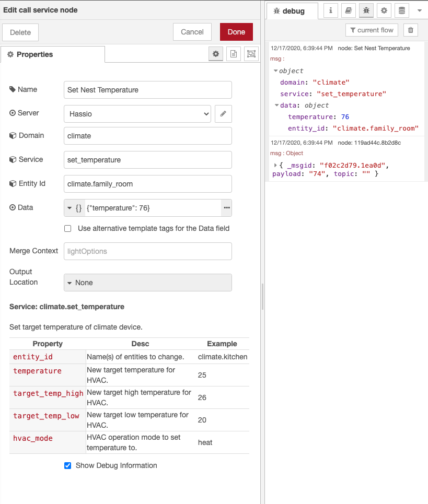Viewport: 428px width, 504px height.
Task: Open sidebar help book icon
Action: pyautogui.click(x=348, y=10)
